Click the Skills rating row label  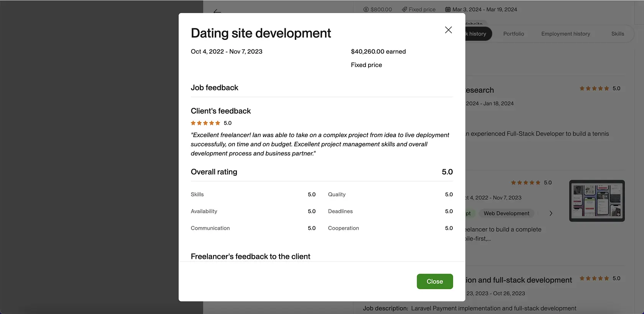[197, 195]
